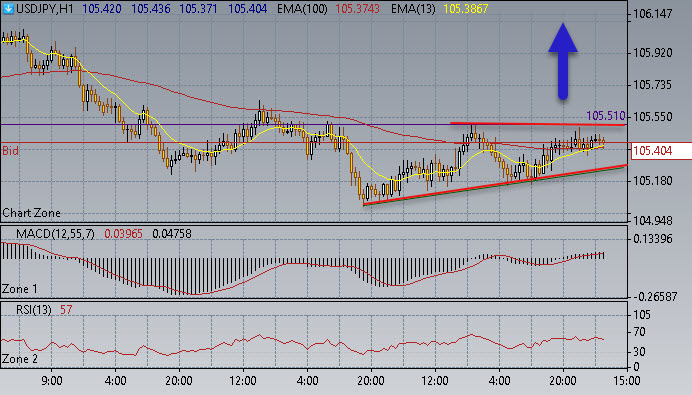Select the MACD(12,55,7) indicator label
Image resolution: width=692 pixels, height=395 pixels.
click(x=55, y=234)
